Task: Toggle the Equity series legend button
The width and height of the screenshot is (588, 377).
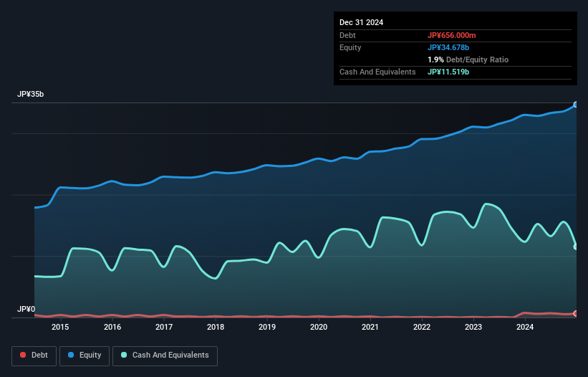Action: pyautogui.click(x=85, y=355)
